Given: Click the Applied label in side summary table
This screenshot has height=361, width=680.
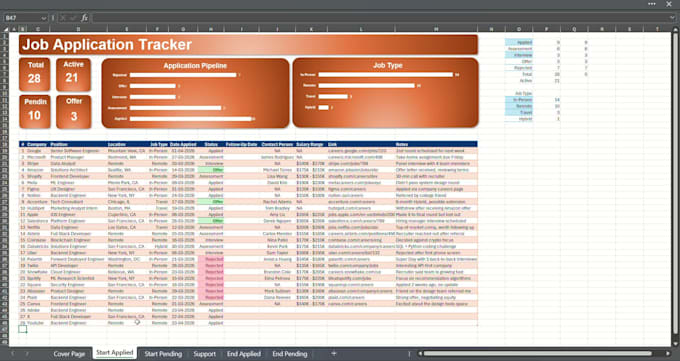Looking at the screenshot, I should (519, 43).
